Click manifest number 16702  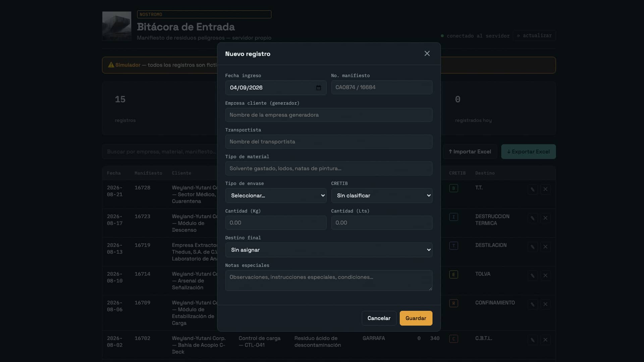tap(142, 339)
